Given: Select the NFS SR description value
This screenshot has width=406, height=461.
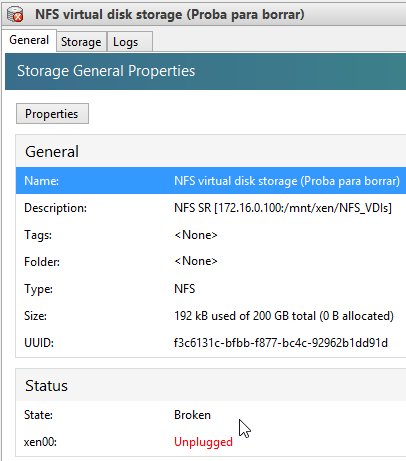Looking at the screenshot, I should tap(283, 208).
